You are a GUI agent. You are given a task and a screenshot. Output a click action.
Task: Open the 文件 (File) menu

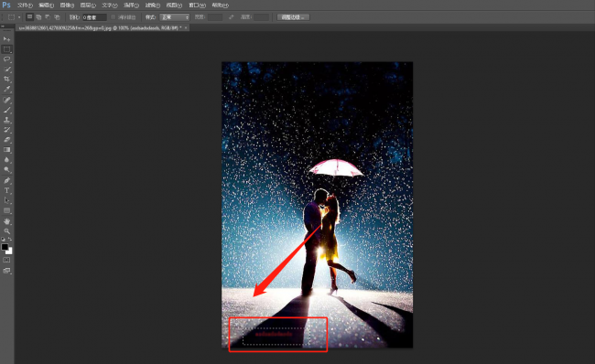[x=25, y=5]
